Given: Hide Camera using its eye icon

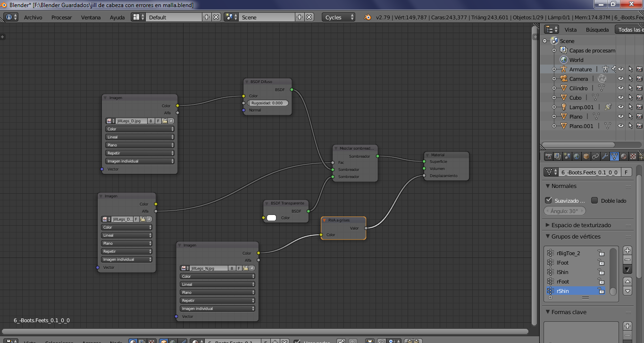Looking at the screenshot, I should point(621,79).
